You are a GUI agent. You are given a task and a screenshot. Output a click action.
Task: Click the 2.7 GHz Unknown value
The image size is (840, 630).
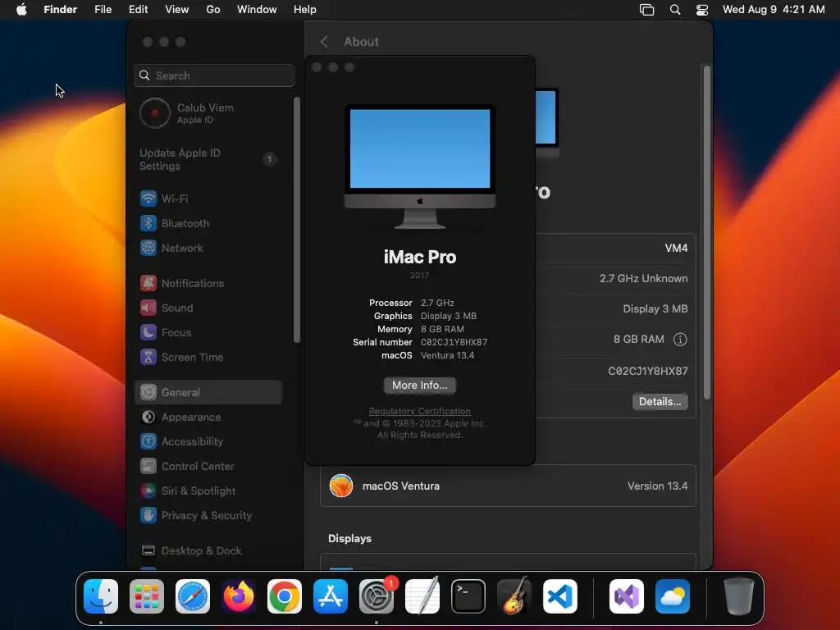click(643, 278)
